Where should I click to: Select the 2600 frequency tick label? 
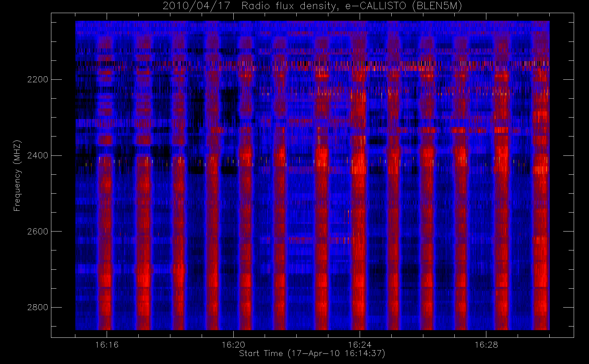[37, 232]
